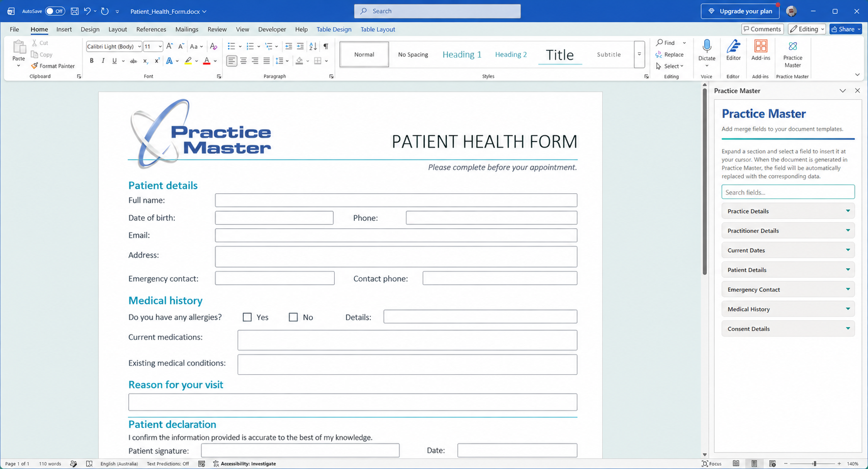Open the Developer tab

click(272, 30)
